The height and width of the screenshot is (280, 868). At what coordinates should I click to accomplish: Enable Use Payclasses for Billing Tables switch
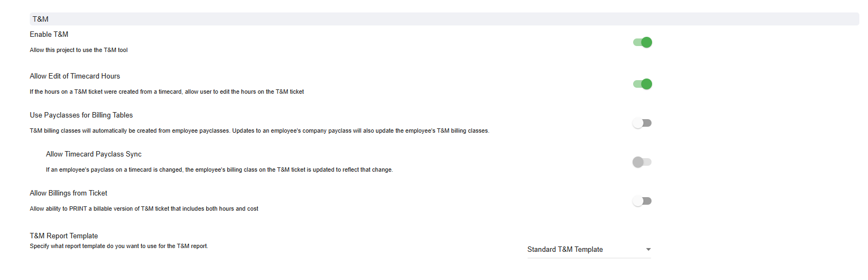coord(642,123)
